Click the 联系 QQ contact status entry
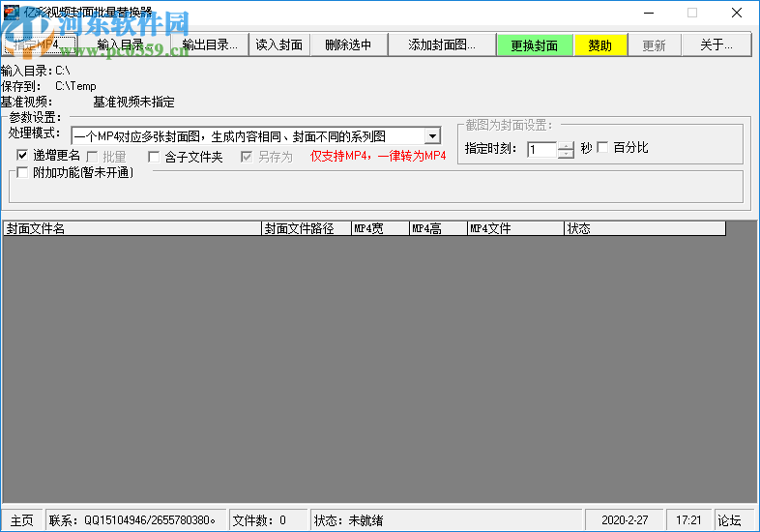This screenshot has width=760, height=532. (x=135, y=520)
